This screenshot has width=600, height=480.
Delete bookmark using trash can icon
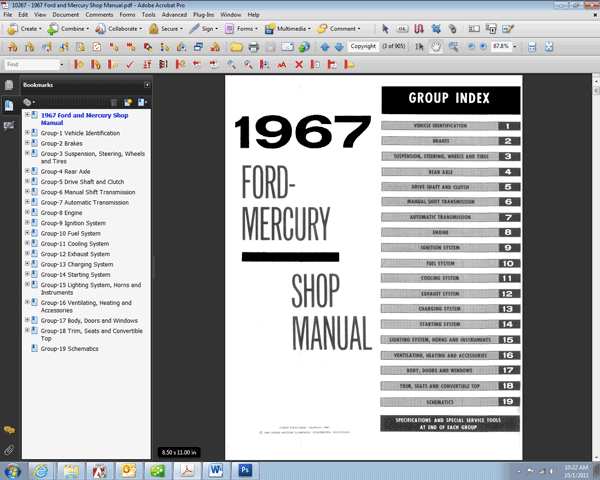coord(114,102)
